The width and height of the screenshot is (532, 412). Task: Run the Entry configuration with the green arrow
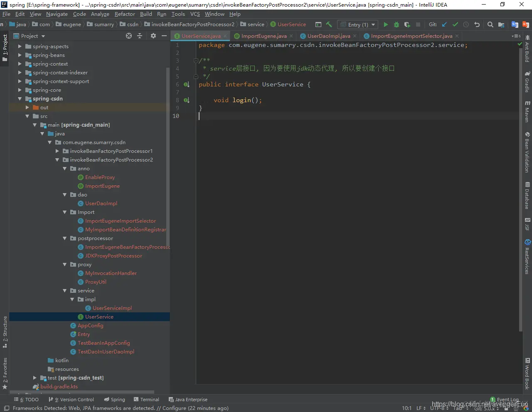[x=386, y=25]
